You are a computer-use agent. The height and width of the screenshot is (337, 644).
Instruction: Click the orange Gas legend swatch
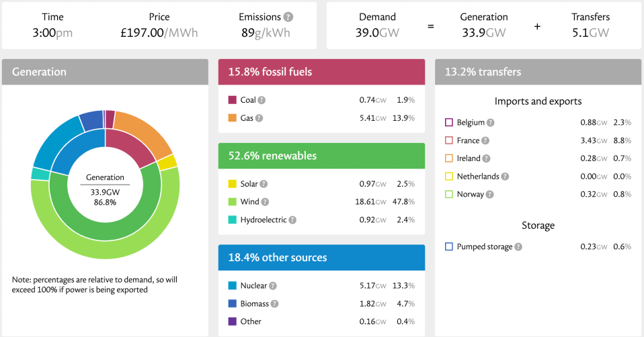point(233,118)
